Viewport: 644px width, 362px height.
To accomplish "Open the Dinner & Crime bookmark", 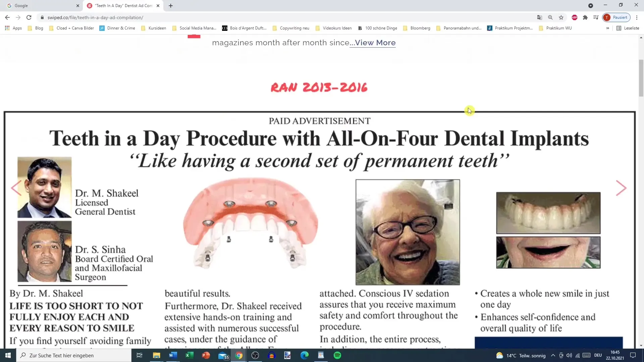I will [117, 28].
